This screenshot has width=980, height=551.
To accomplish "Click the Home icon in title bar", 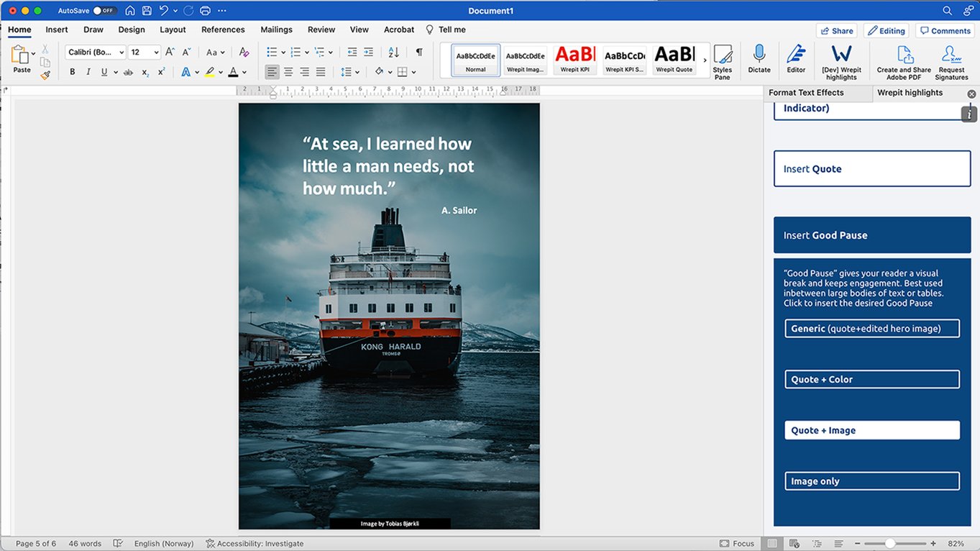I will (x=130, y=11).
